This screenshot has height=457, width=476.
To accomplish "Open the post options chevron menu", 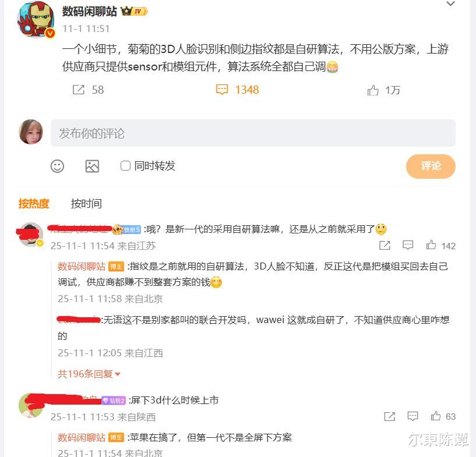I will (x=450, y=3).
